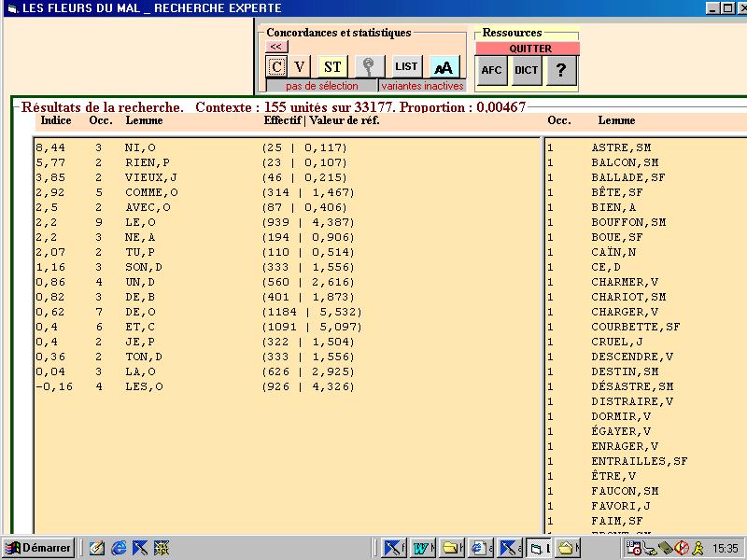Select the TON,D lemma row

click(288, 357)
